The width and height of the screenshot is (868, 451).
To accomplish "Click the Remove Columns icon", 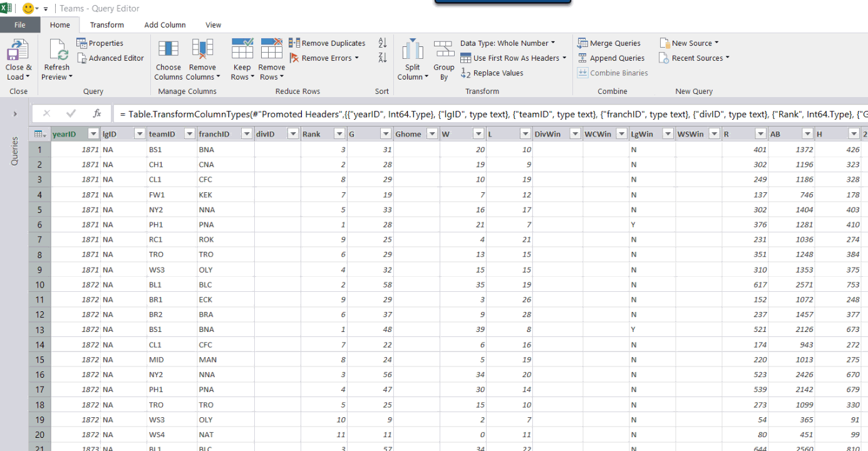I will click(202, 50).
